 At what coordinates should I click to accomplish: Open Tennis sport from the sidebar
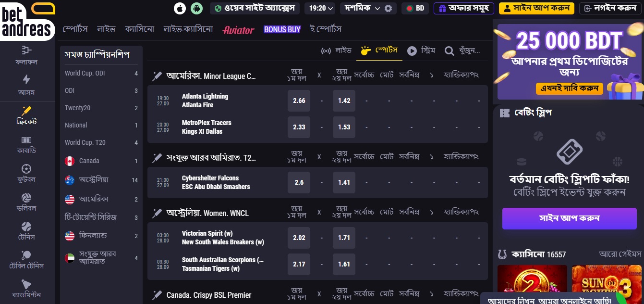pyautogui.click(x=26, y=231)
